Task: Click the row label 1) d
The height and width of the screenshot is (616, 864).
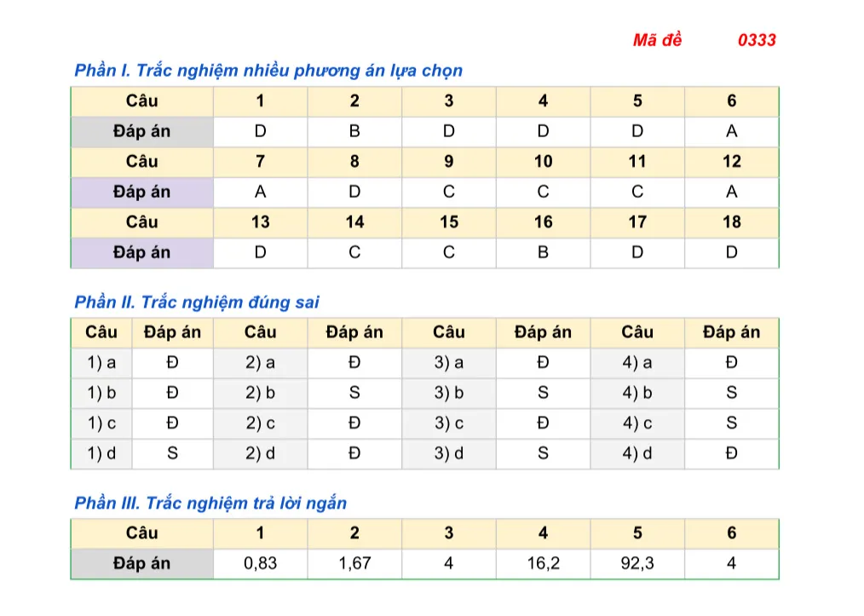Action: (x=101, y=453)
